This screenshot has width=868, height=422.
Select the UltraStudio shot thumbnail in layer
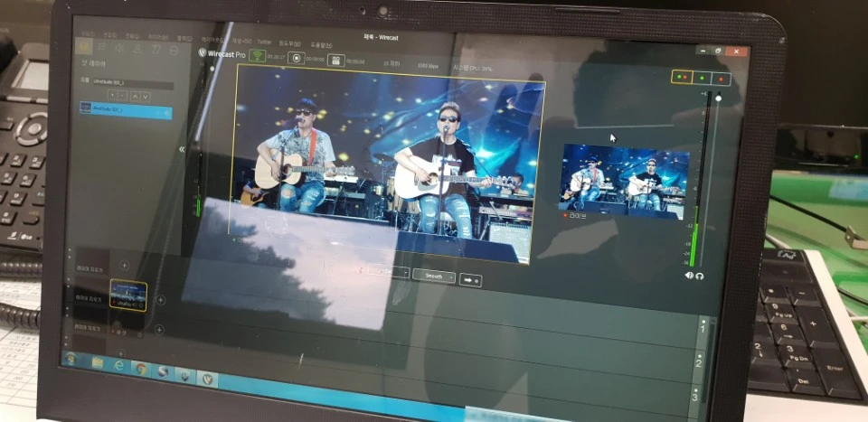[128, 295]
